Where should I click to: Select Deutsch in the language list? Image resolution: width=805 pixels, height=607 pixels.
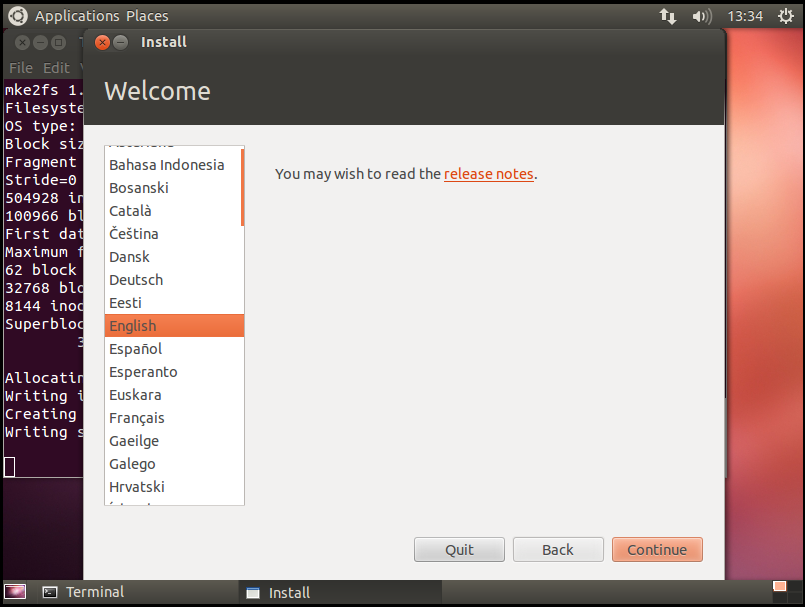point(136,280)
